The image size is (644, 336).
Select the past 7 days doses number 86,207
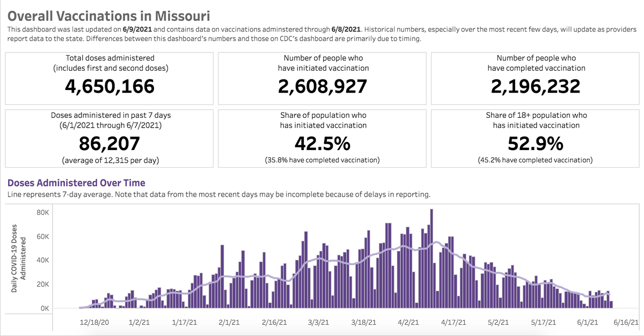pyautogui.click(x=109, y=144)
